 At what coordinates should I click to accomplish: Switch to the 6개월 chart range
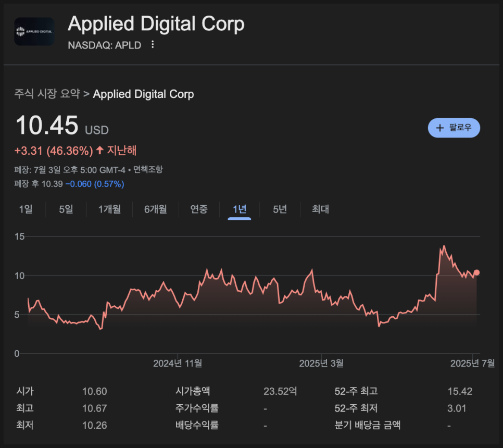coord(156,209)
